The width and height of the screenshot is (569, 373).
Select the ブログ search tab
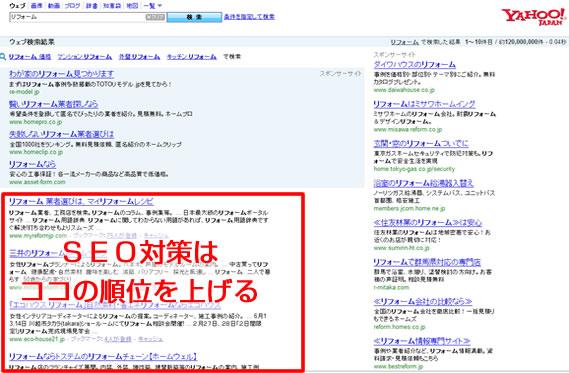72,6
